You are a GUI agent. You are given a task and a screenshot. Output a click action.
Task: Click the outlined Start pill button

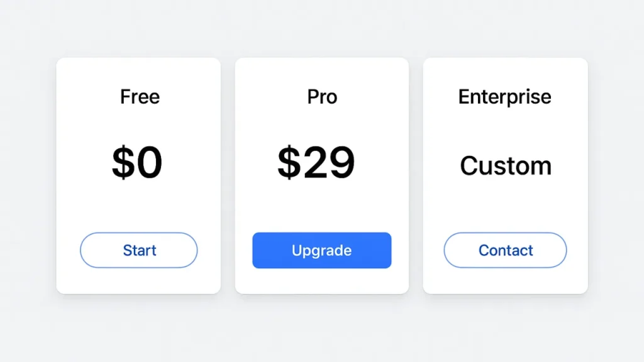click(138, 250)
